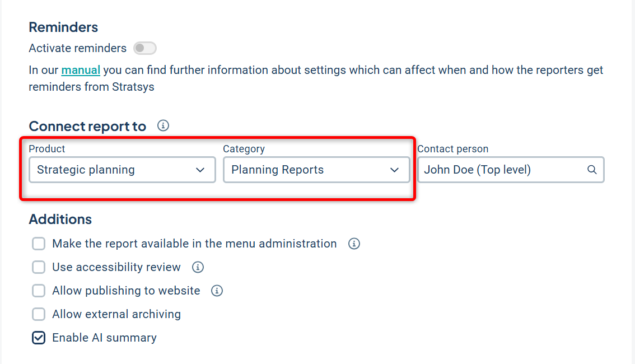Click the search magnifier icon in Contact person
Image resolution: width=635 pixels, height=364 pixels.
click(591, 170)
